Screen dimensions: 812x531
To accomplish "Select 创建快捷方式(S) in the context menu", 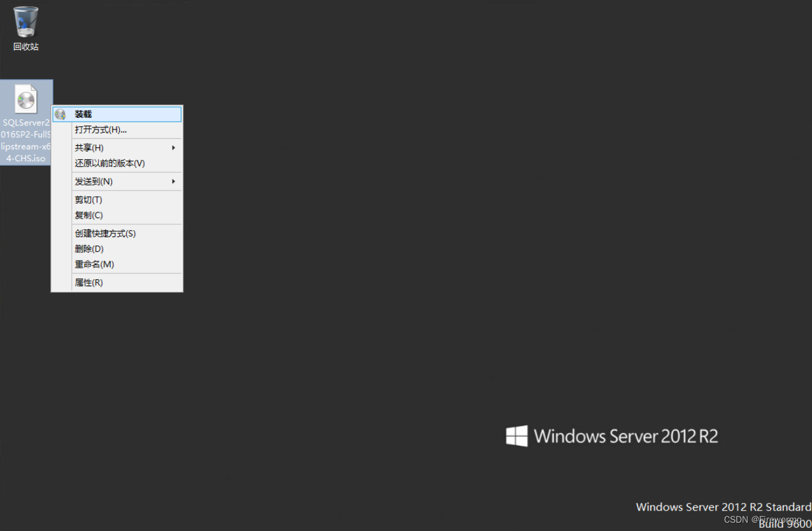I will click(117, 233).
